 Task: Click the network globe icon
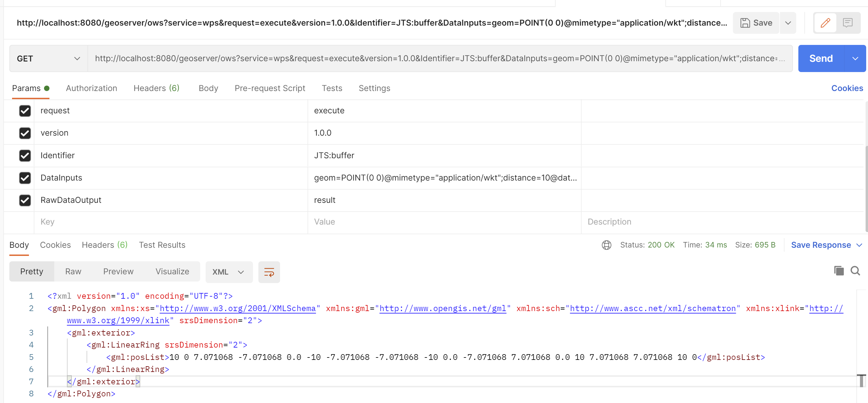click(606, 245)
